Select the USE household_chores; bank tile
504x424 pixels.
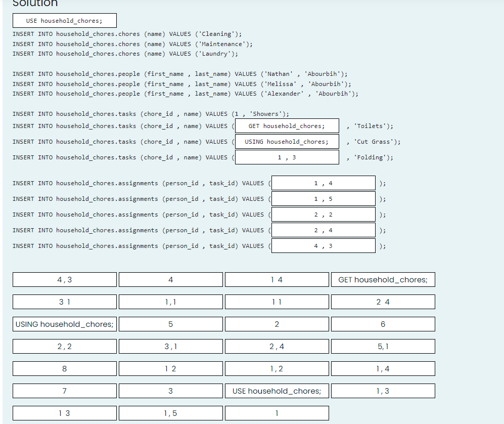pos(277,391)
